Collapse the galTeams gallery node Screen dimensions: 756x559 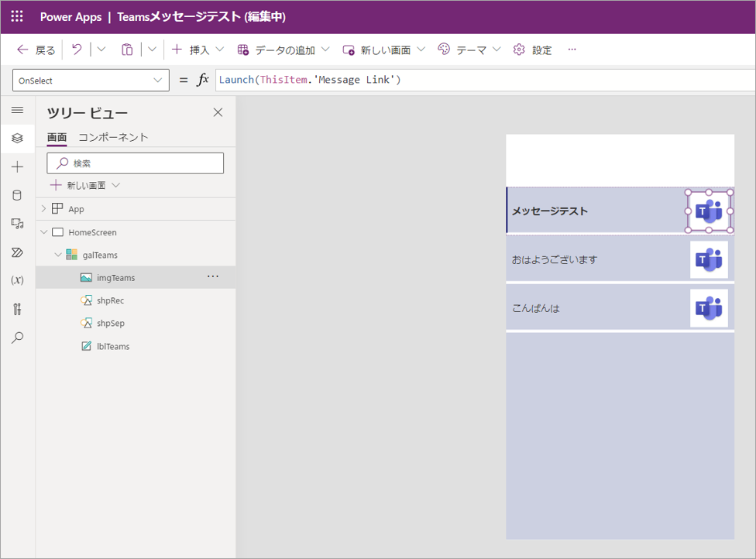58,255
